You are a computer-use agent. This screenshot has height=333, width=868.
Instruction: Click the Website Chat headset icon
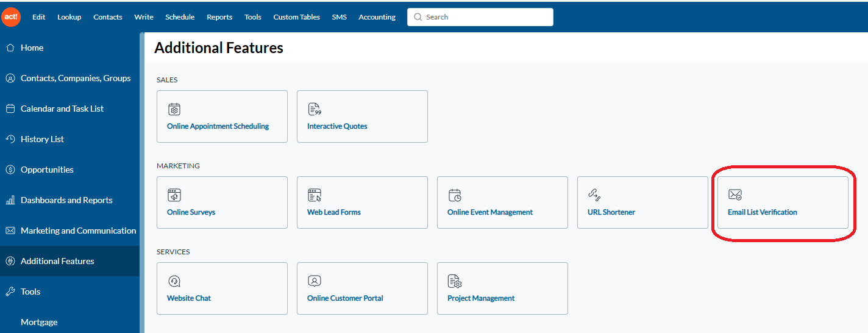(174, 281)
